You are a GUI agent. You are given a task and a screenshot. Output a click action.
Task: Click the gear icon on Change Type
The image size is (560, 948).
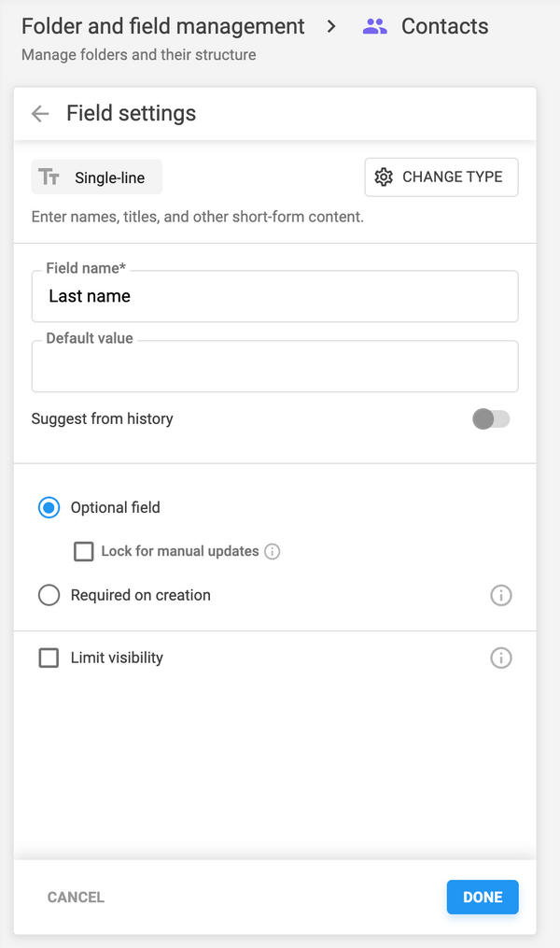pyautogui.click(x=384, y=177)
